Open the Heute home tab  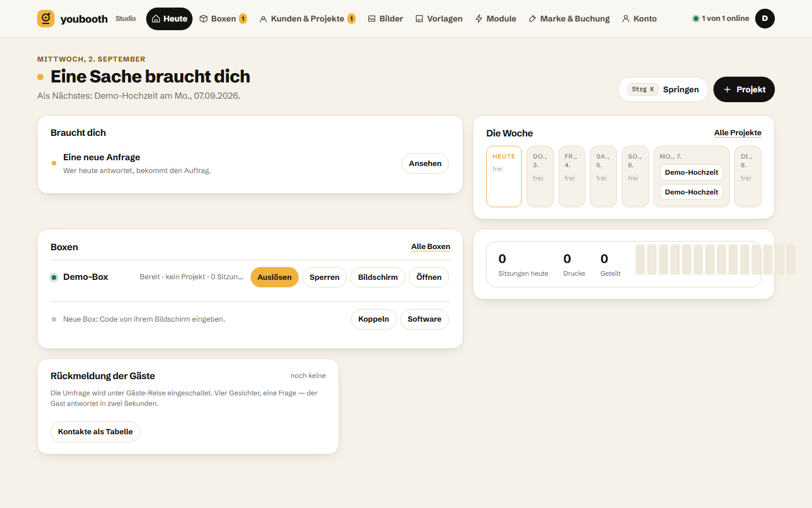click(169, 19)
